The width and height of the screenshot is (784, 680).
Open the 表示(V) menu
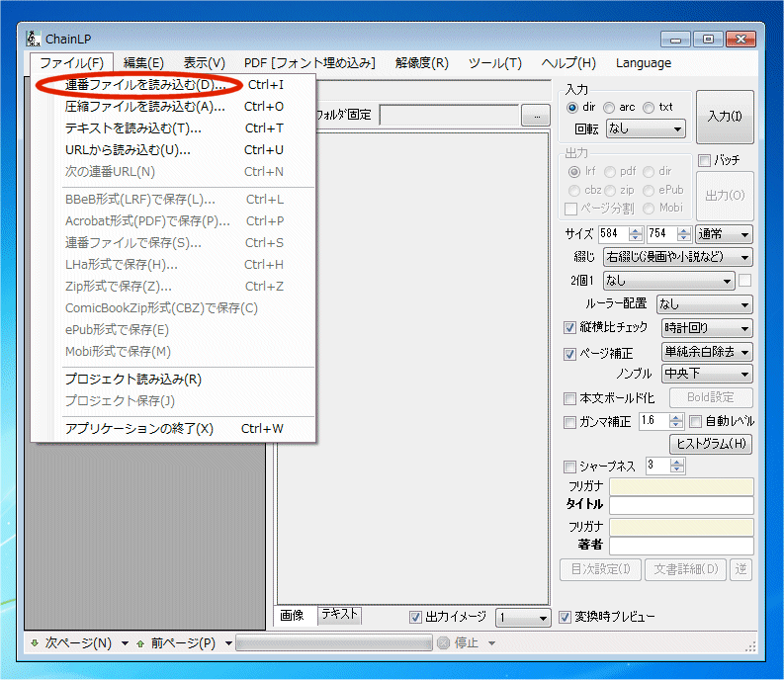point(205,63)
